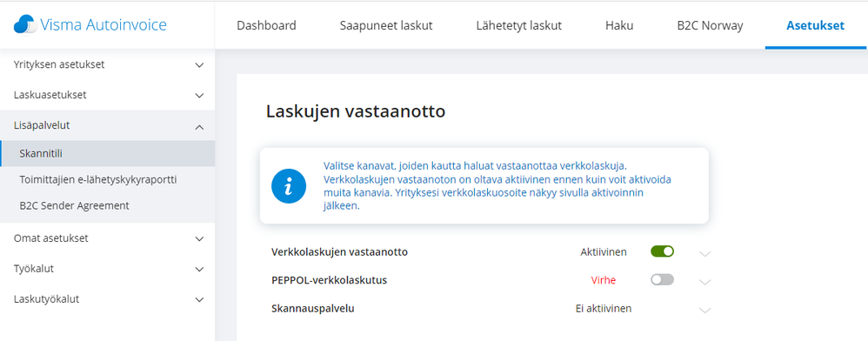Expand Laskuasetukset chevron
Image resolution: width=868 pixels, height=341 pixels.
pos(200,96)
